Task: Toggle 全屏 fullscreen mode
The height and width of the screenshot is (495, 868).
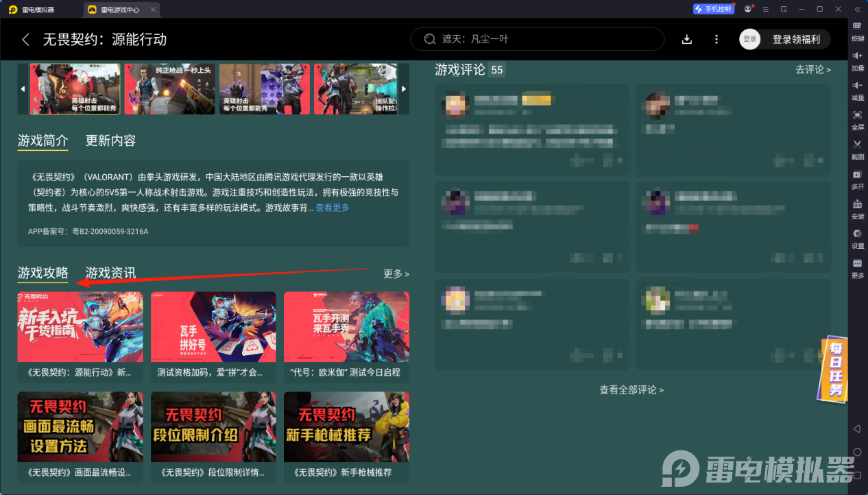Action: point(858,119)
